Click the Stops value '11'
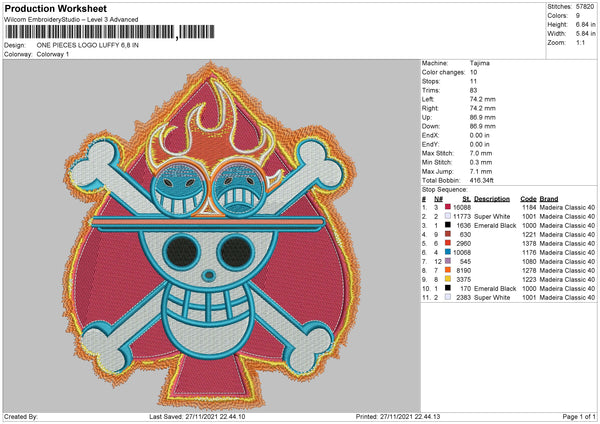Viewport: 600px width, 424px height. pos(473,81)
